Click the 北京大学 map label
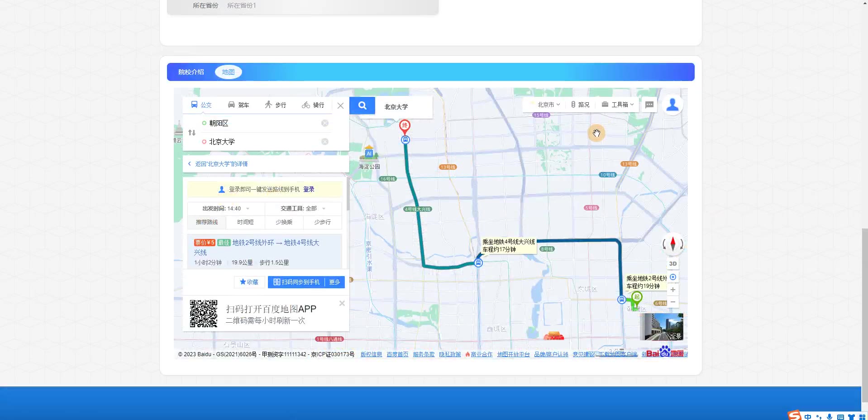This screenshot has height=420, width=868. (396, 107)
